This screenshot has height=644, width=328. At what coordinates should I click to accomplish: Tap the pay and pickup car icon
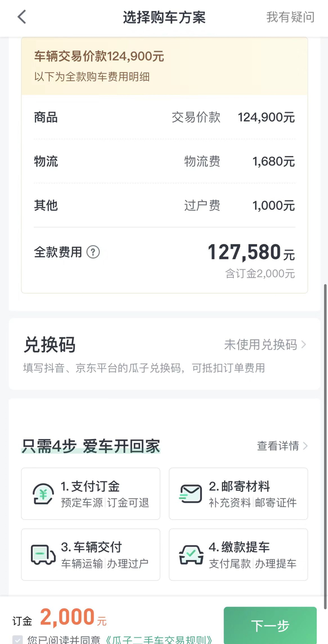191,555
